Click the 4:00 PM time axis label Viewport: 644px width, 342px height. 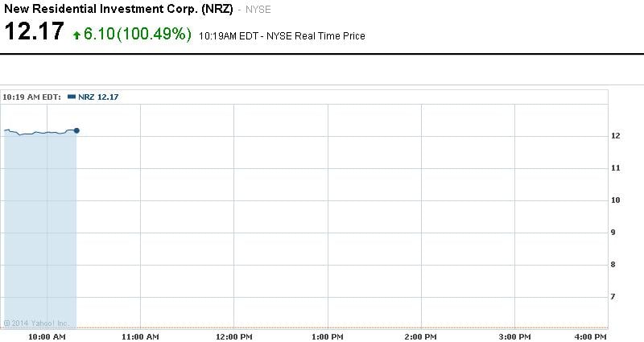click(591, 336)
